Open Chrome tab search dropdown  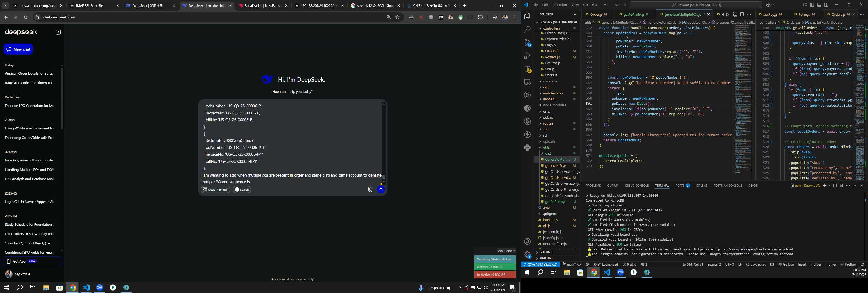point(5,5)
